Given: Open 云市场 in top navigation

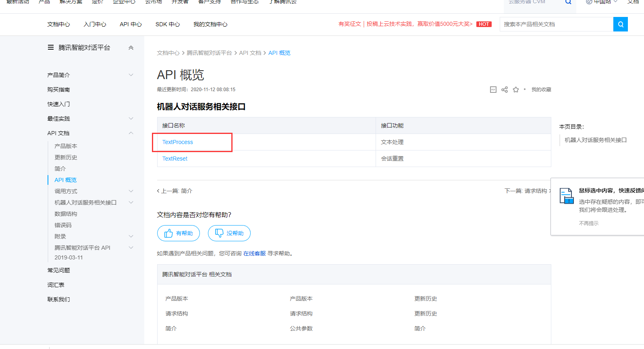Looking at the screenshot, I should (x=154, y=2).
